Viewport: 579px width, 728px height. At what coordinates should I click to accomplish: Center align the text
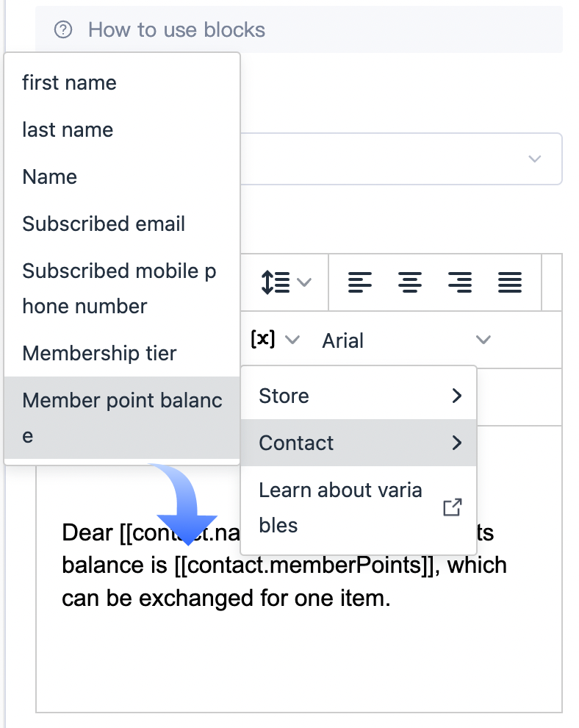coord(410,282)
